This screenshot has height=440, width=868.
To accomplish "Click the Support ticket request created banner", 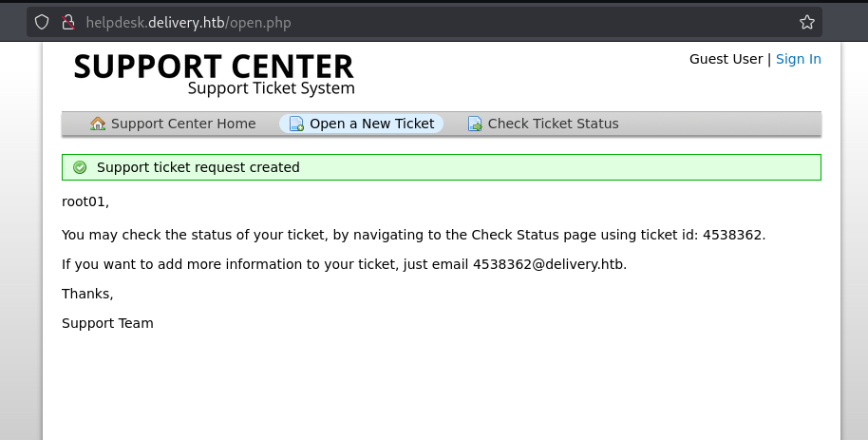I will tap(442, 167).
